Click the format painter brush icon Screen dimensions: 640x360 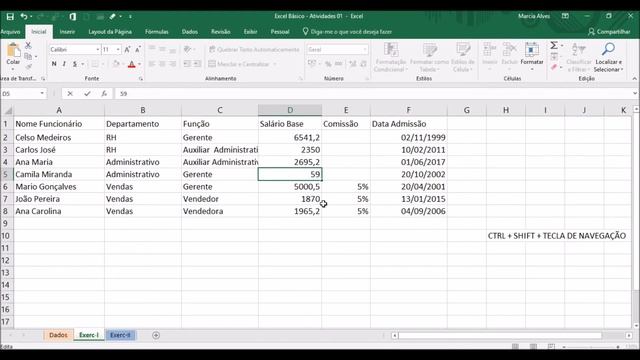28,67
